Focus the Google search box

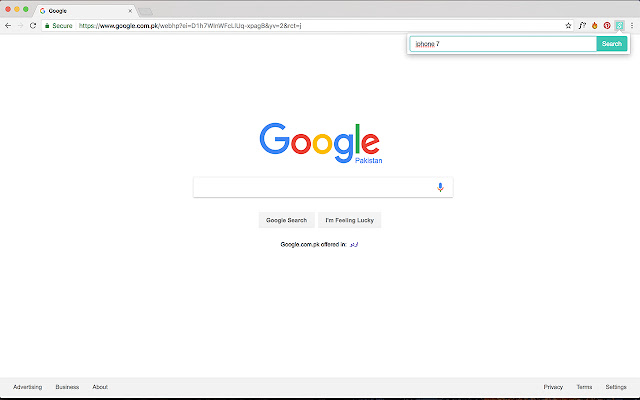click(322, 187)
